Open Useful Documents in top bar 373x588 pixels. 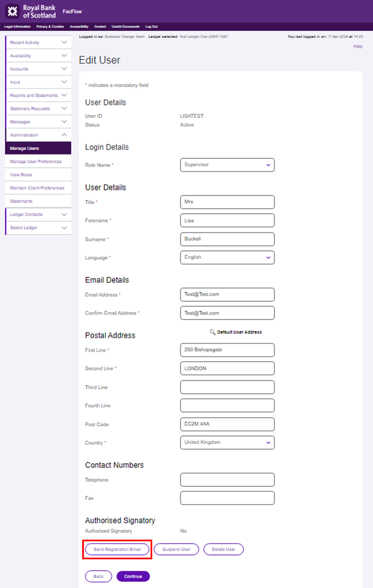(x=125, y=26)
